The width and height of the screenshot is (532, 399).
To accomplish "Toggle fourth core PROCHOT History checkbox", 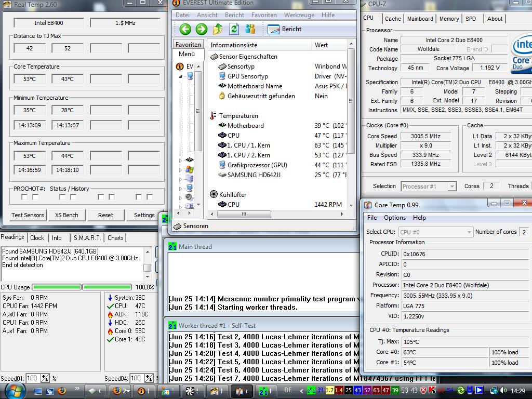I will [x=149, y=197].
